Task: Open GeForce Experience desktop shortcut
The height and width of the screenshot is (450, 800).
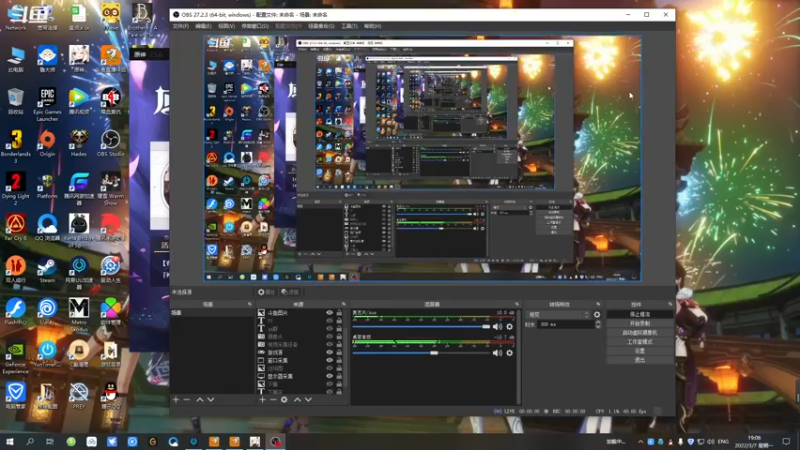Action: [x=15, y=357]
